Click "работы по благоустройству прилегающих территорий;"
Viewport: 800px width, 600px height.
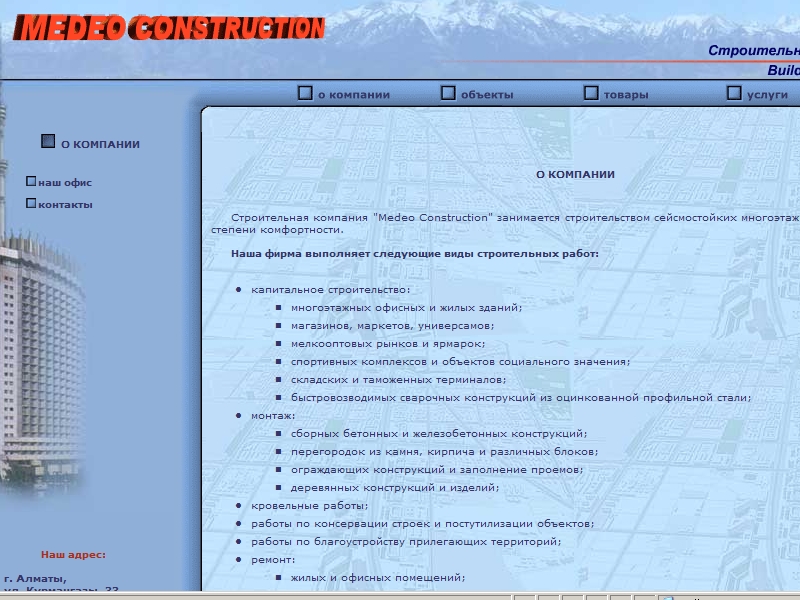tap(406, 542)
